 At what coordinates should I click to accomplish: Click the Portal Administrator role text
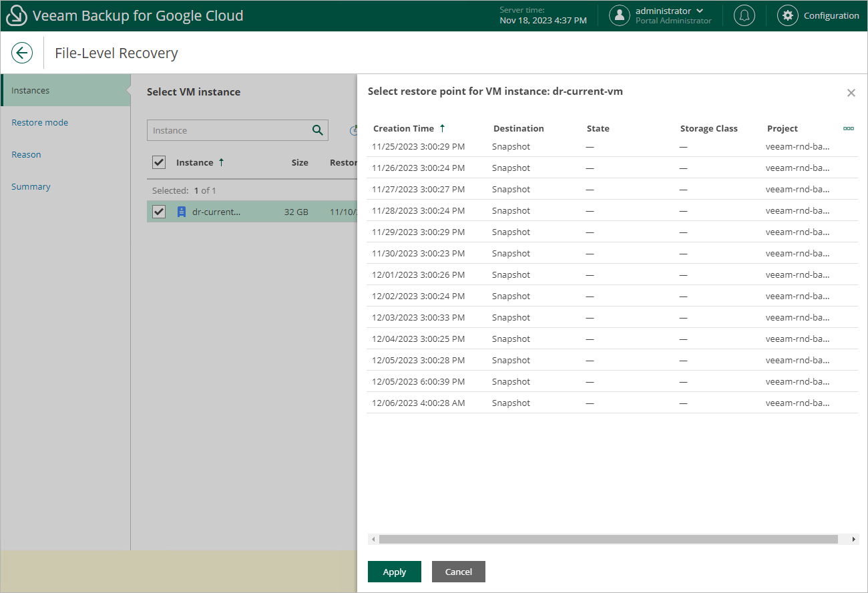tap(674, 21)
